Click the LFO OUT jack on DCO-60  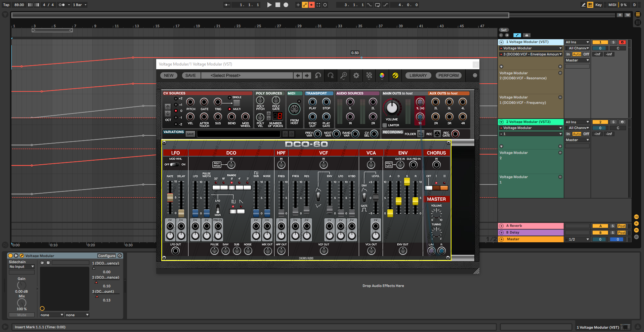tap(175, 251)
